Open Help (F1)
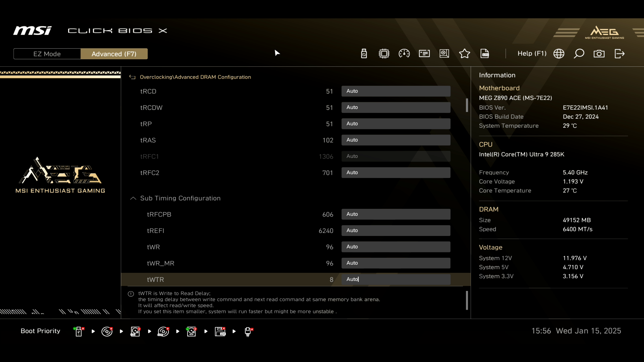 [x=532, y=54]
